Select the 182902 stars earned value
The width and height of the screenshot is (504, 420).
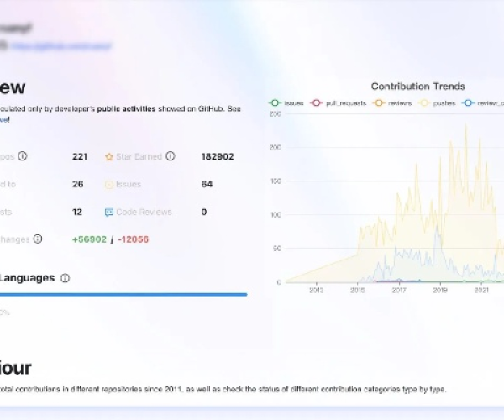(218, 156)
